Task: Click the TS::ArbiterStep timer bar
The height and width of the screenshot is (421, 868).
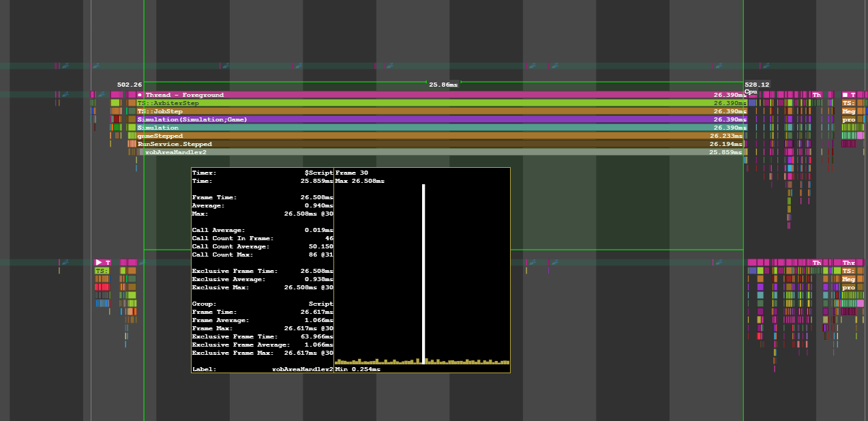Action: coord(442,103)
